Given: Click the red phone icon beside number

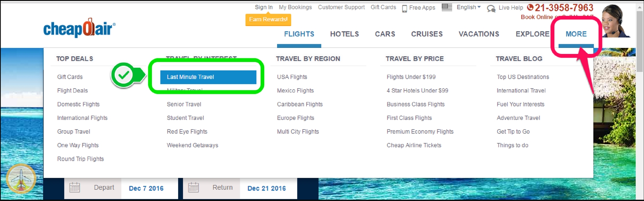Looking at the screenshot, I should [530, 7].
